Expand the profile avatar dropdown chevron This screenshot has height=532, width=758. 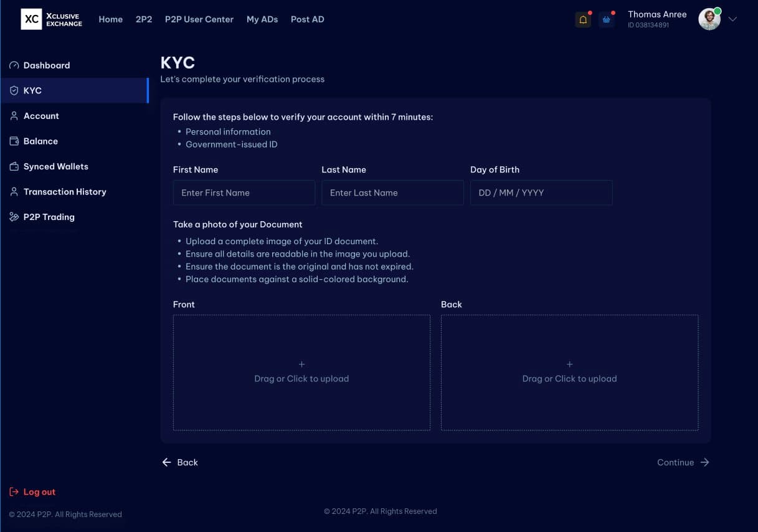point(732,19)
